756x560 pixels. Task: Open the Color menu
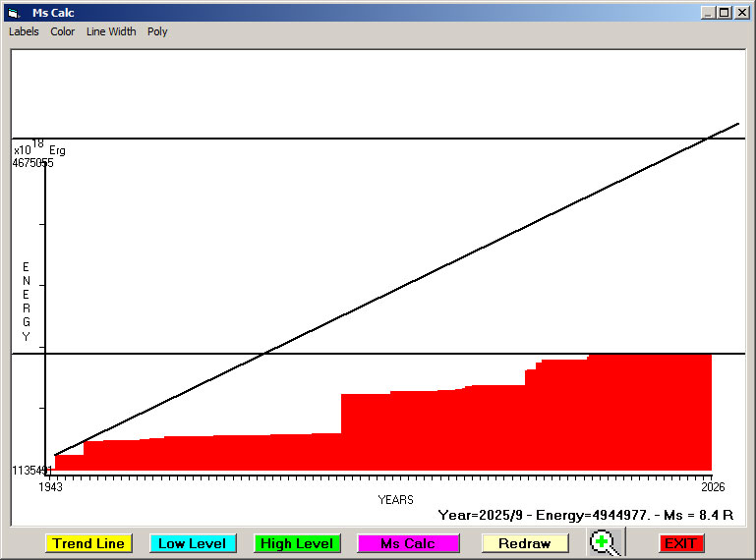coord(63,31)
